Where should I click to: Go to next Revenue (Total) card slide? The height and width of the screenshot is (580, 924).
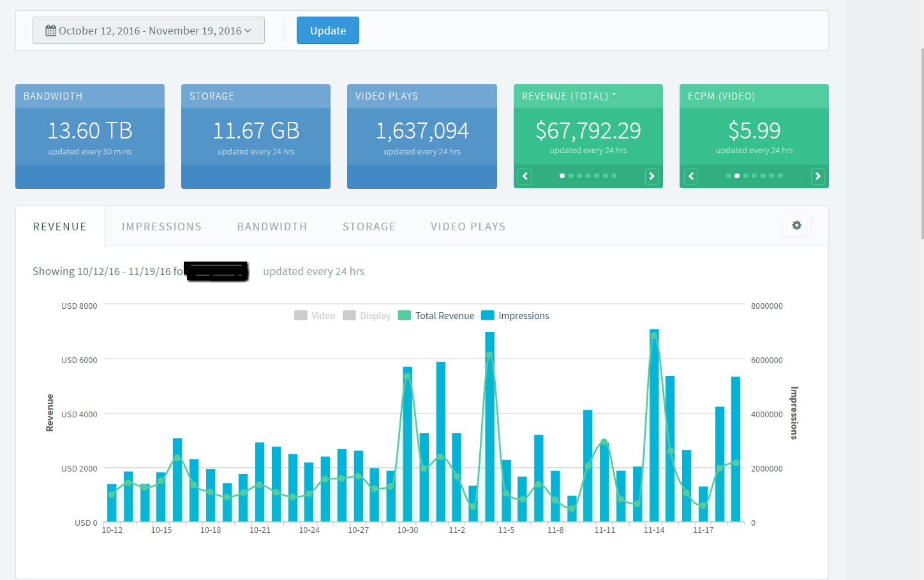click(652, 177)
